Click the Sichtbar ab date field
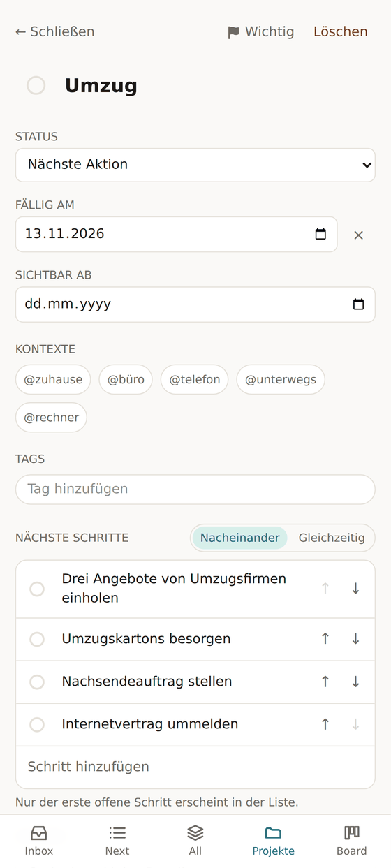391x868 pixels. point(195,304)
